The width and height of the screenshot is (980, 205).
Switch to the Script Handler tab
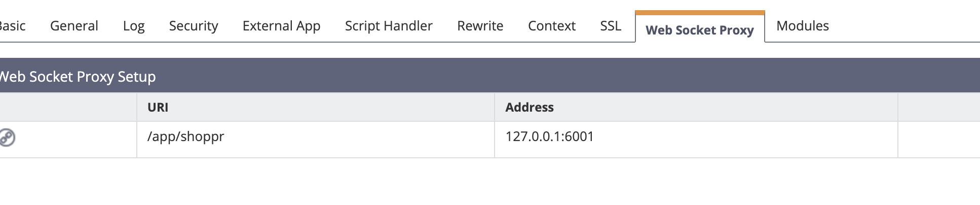389,26
